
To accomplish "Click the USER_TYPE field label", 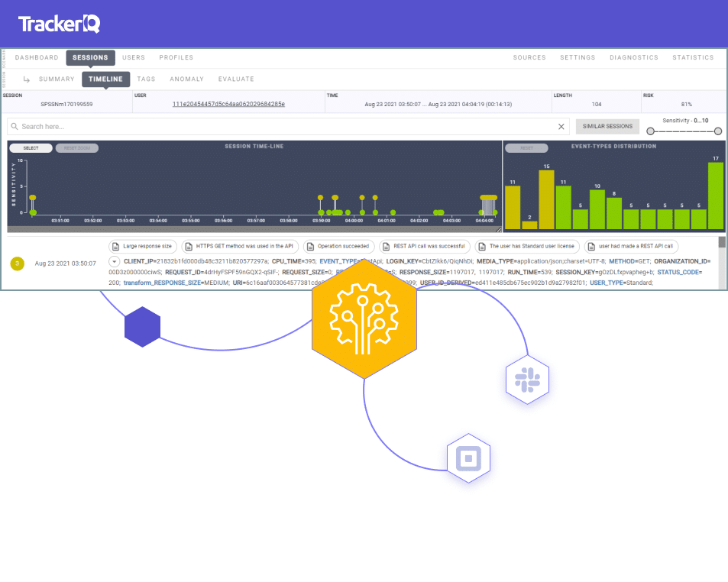I will (x=606, y=283).
